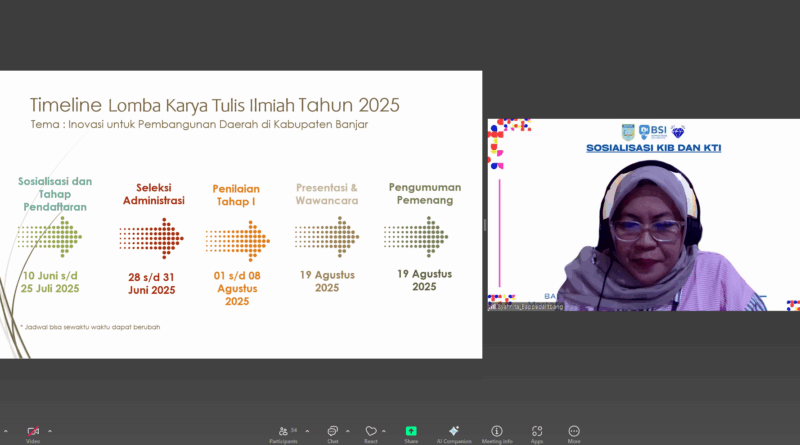Image resolution: width=800 pixels, height=445 pixels.
Task: Expand the Participants options caret
Action: pyautogui.click(x=307, y=431)
